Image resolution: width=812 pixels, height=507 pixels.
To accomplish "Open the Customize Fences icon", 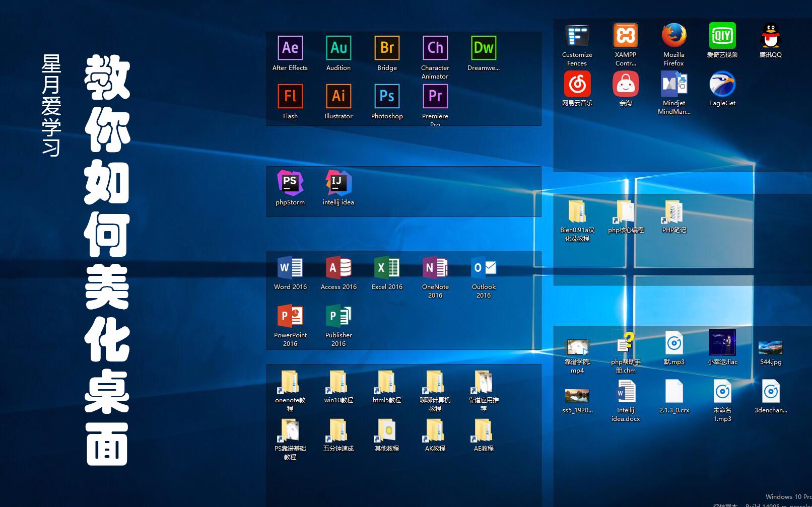I will pyautogui.click(x=577, y=36).
